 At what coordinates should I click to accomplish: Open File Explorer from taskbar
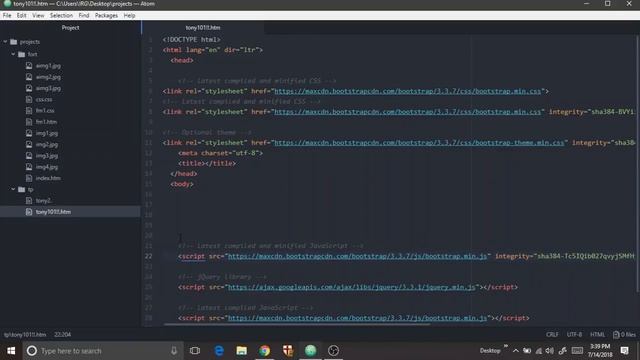click(242, 351)
